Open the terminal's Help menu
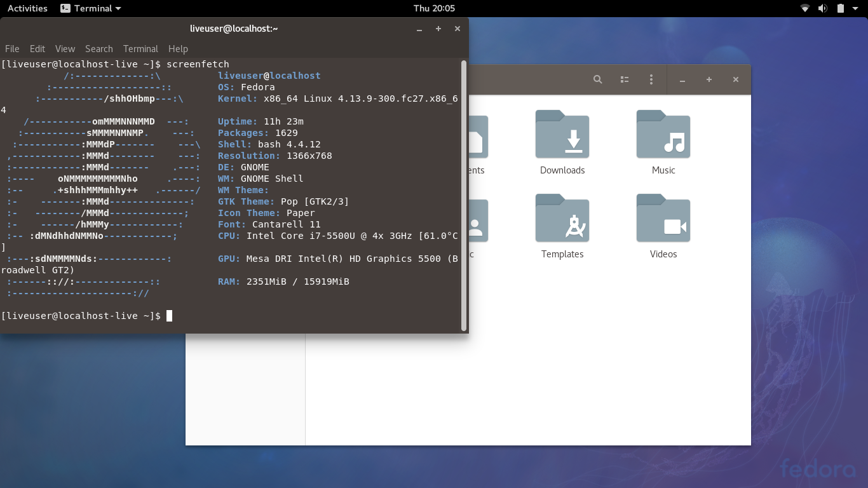This screenshot has width=868, height=488. (x=178, y=48)
